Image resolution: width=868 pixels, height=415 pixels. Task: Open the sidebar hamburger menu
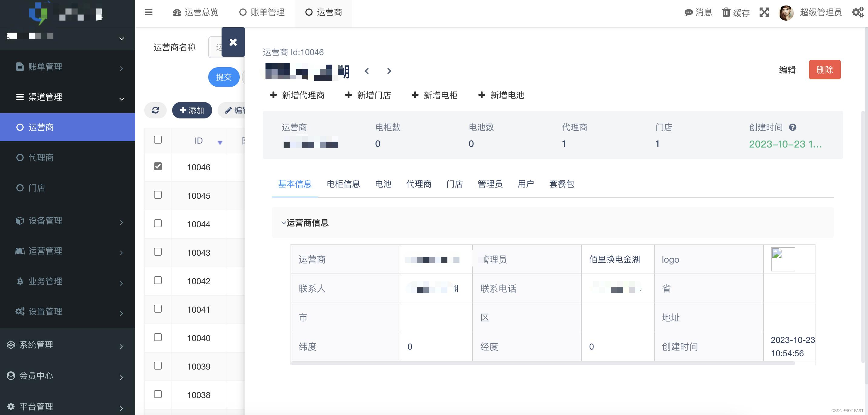tap(148, 12)
